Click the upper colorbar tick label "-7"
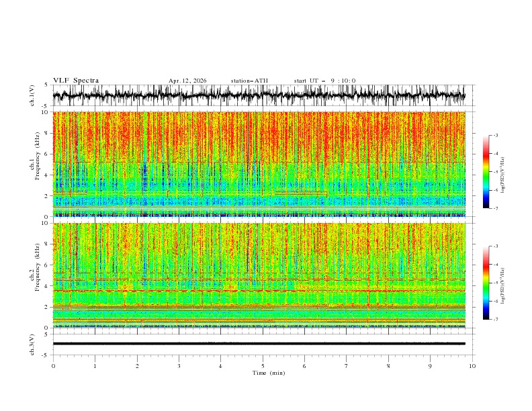The height and width of the screenshot is (411, 532). point(496,208)
